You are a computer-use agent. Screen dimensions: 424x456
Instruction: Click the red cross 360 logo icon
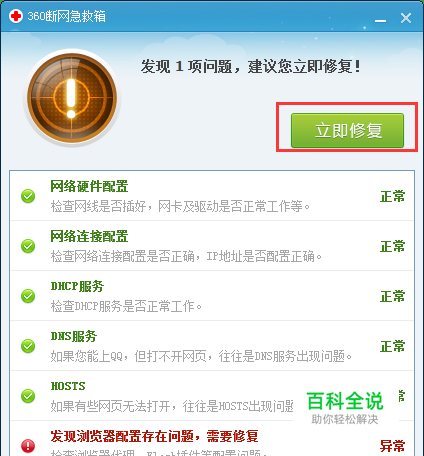[x=16, y=16]
